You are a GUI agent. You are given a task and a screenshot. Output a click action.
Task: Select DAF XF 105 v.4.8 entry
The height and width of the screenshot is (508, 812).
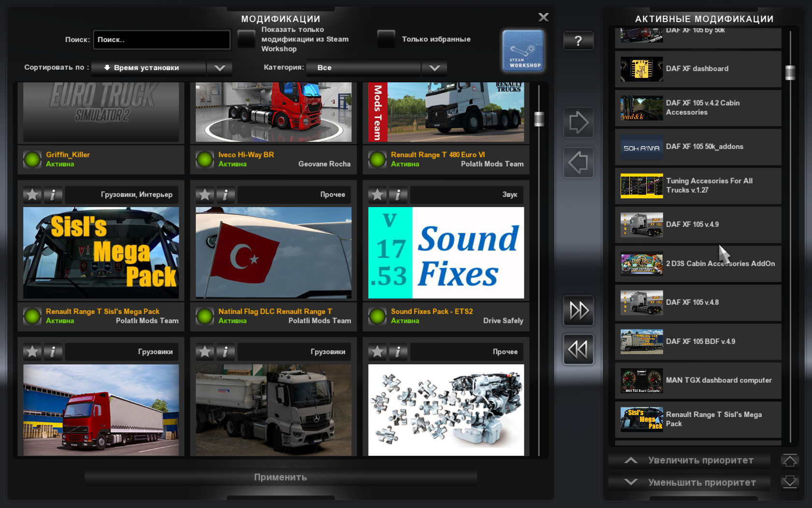(698, 303)
